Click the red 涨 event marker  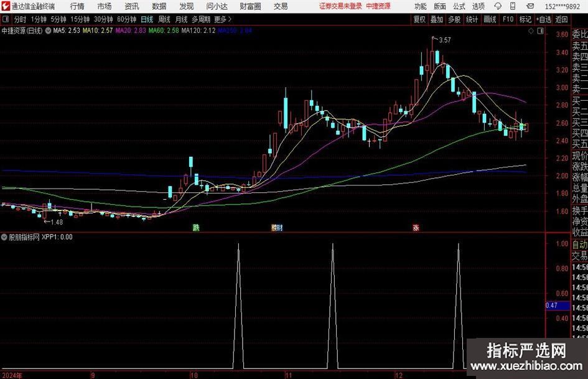coord(416,227)
